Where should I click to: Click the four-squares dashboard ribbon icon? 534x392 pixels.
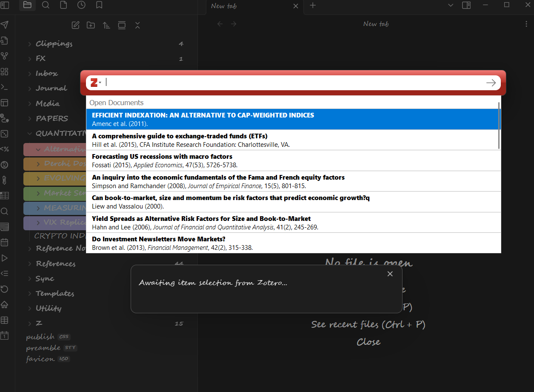(x=4, y=72)
